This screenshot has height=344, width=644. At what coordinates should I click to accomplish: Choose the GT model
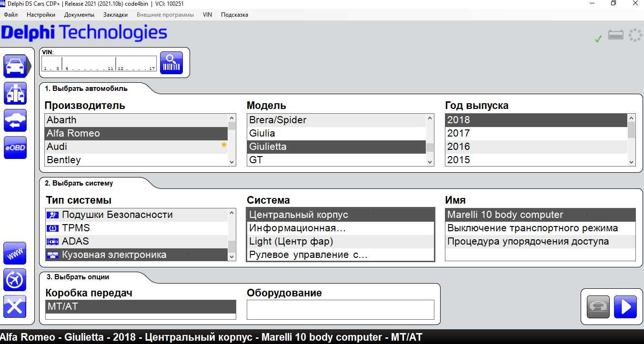tap(336, 160)
